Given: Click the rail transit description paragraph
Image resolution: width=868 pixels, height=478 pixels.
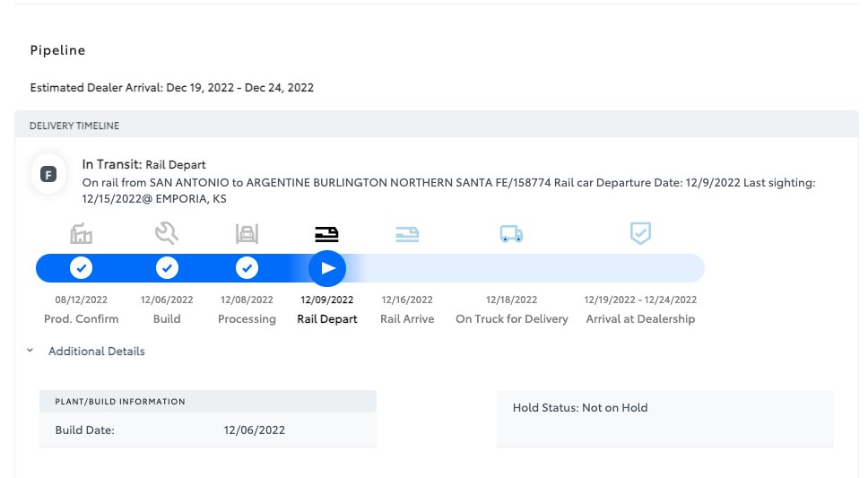Looking at the screenshot, I should pos(448,190).
